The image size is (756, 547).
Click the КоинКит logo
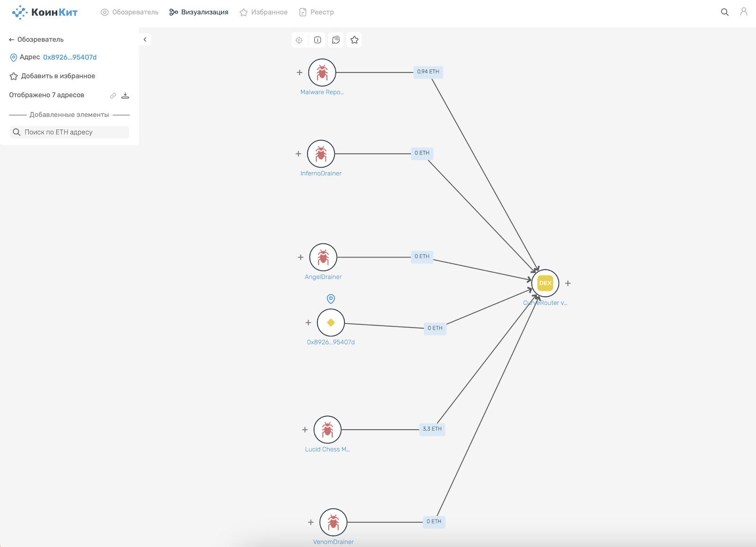[44, 12]
